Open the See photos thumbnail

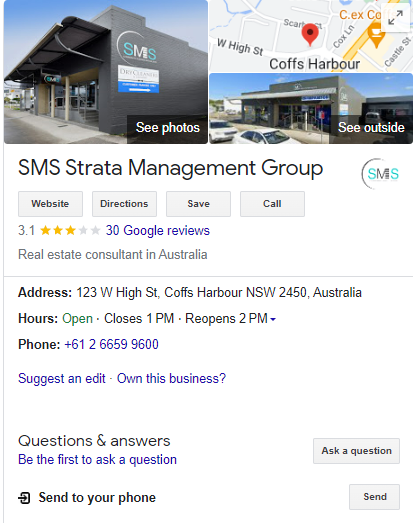(x=106, y=72)
